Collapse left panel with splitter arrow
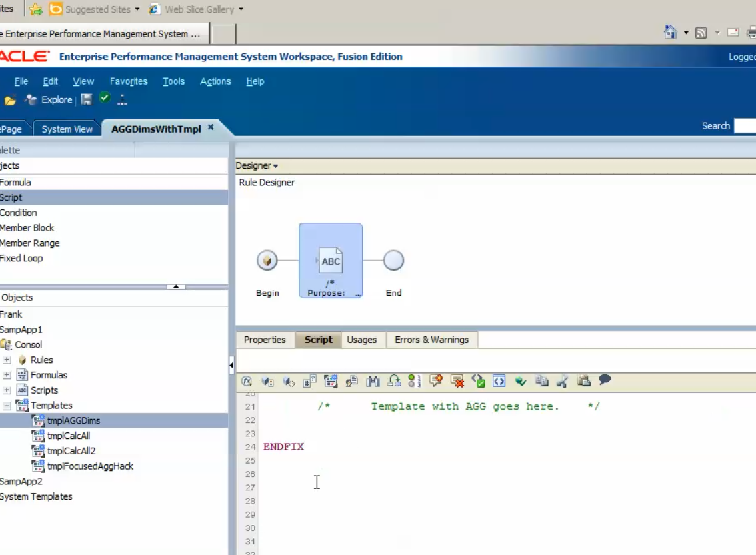This screenshot has height=555, width=756. pyautogui.click(x=231, y=366)
